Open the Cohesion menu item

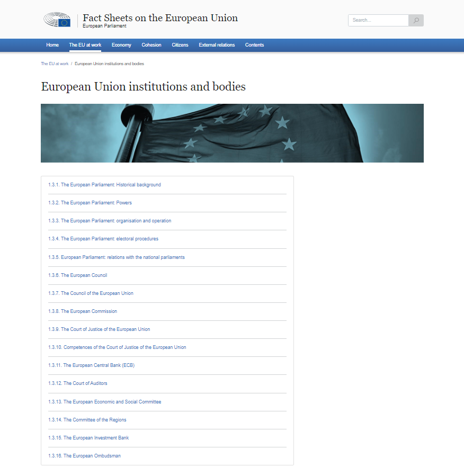[x=151, y=45]
